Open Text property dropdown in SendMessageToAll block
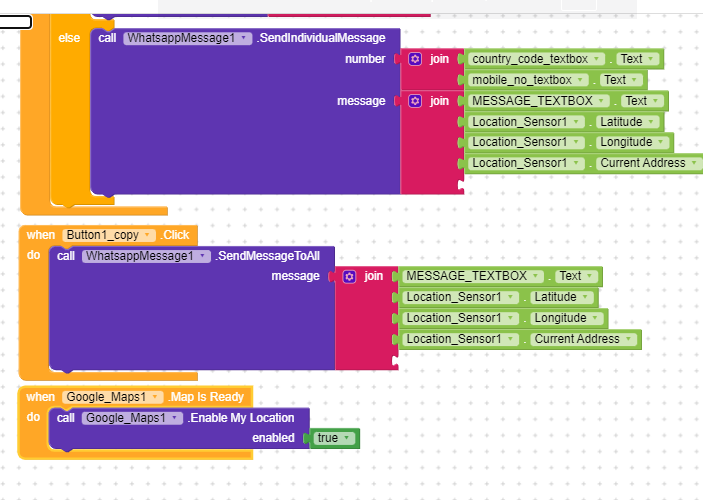The height and width of the screenshot is (500, 703). 576,276
